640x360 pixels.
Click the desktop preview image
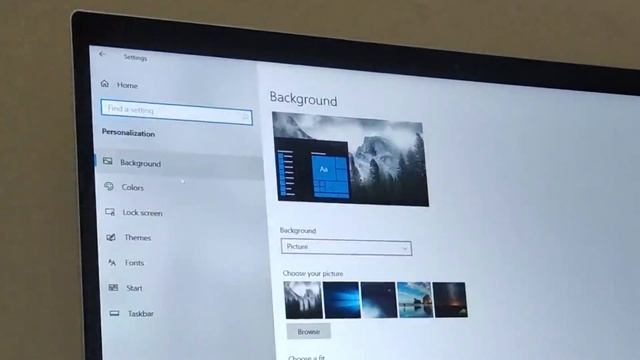351,159
